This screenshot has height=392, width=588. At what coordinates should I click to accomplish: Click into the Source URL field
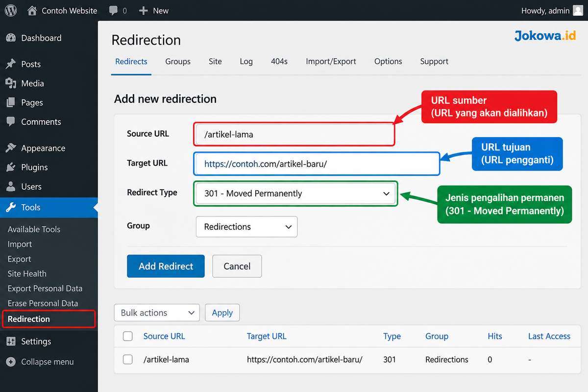coord(294,134)
